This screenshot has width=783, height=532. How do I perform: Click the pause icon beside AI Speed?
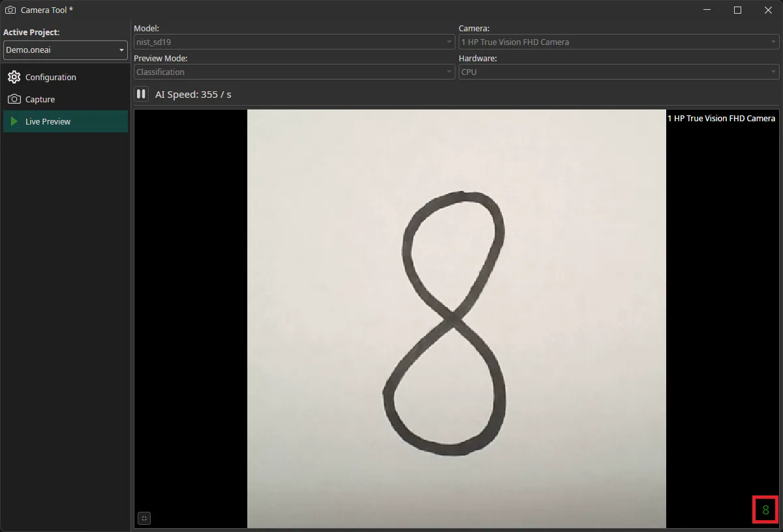point(141,93)
